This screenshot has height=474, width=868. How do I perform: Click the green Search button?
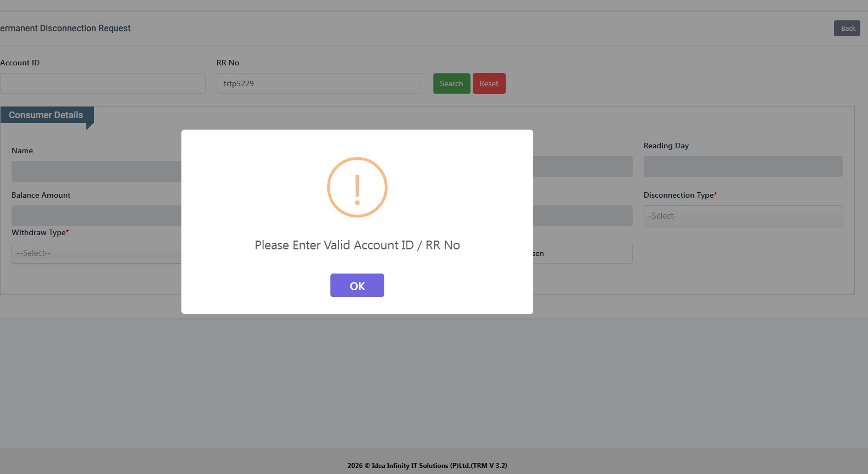[x=451, y=83]
